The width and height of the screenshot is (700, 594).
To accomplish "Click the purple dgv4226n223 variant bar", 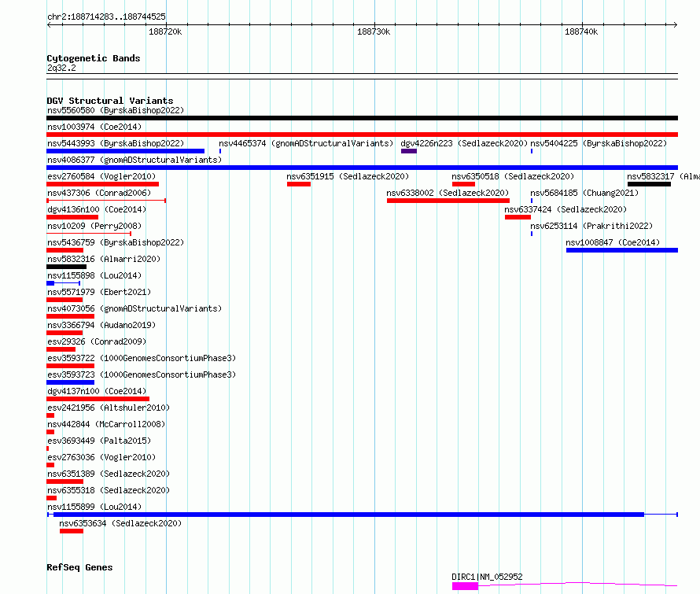I will click(409, 151).
